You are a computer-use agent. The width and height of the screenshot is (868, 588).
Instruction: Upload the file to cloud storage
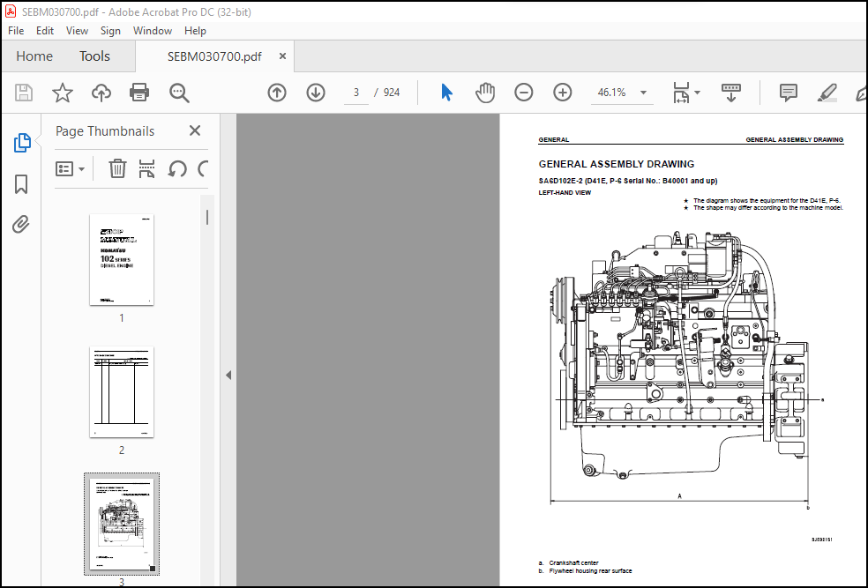101,93
